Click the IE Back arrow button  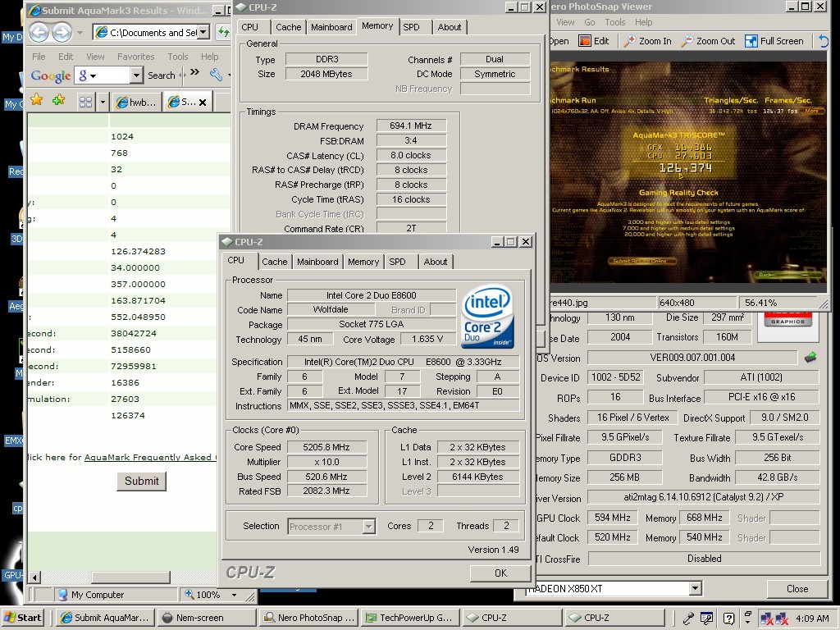pos(39,32)
